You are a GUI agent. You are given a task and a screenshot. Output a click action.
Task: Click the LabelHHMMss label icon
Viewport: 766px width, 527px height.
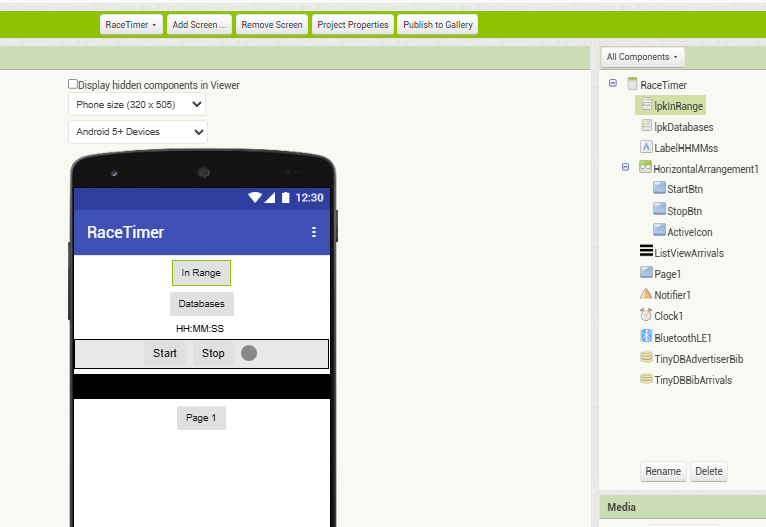tap(646, 147)
